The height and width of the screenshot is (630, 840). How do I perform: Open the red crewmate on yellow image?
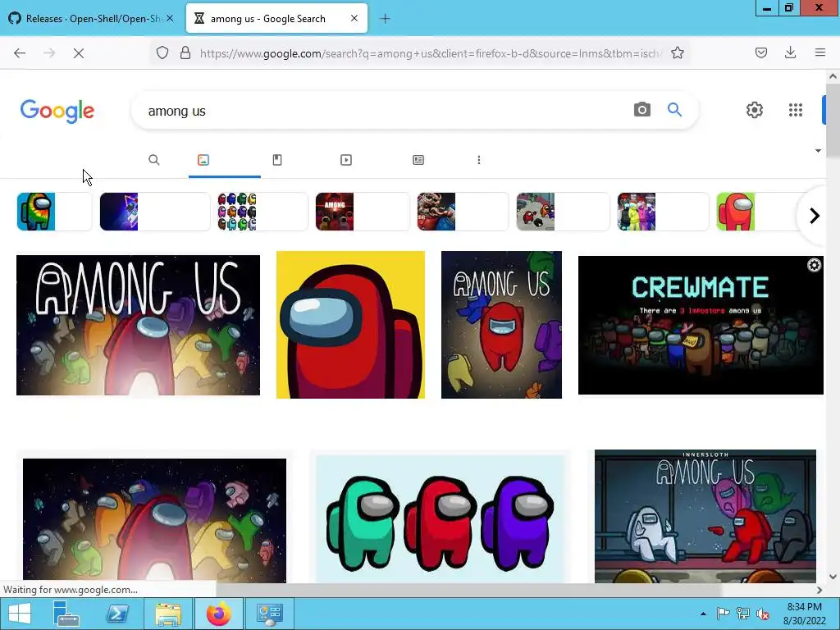350,325
